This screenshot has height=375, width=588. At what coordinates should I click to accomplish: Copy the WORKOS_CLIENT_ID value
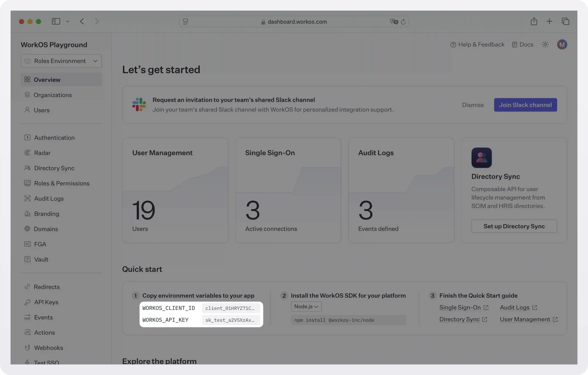[231, 308]
